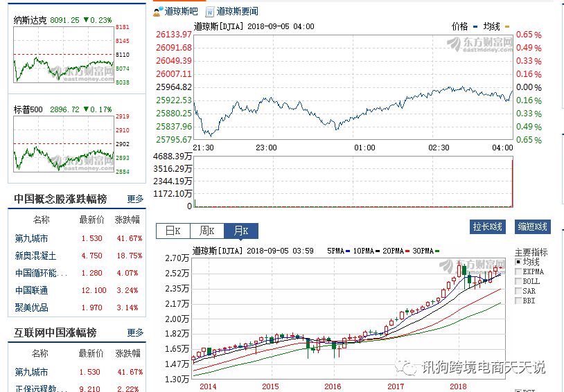Click the 20PMA legend entry

click(x=396, y=251)
